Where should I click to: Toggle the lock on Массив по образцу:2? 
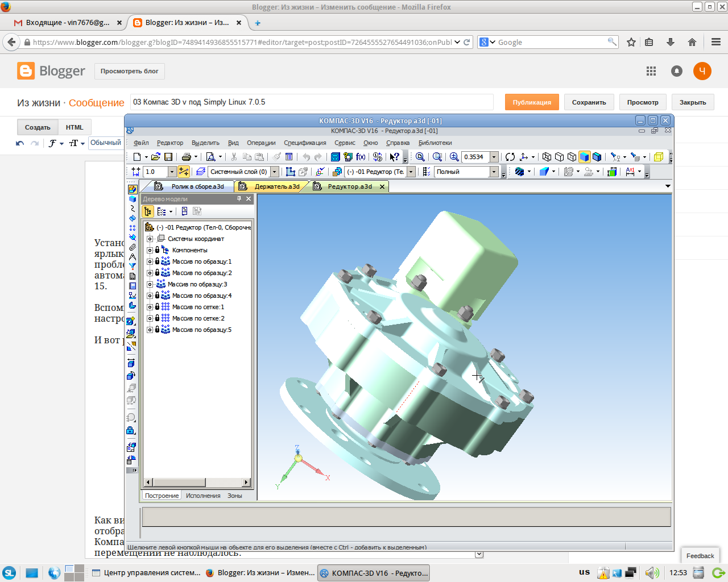tap(157, 273)
